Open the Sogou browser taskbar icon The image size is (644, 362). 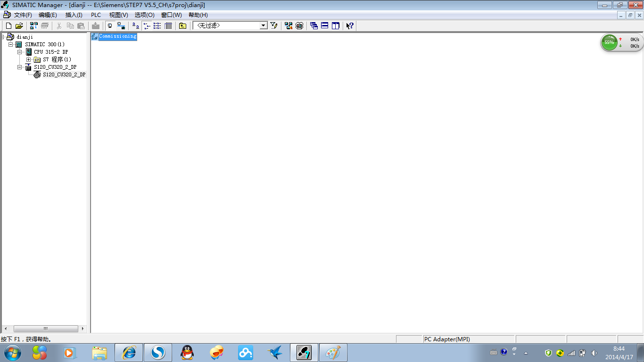pyautogui.click(x=157, y=353)
